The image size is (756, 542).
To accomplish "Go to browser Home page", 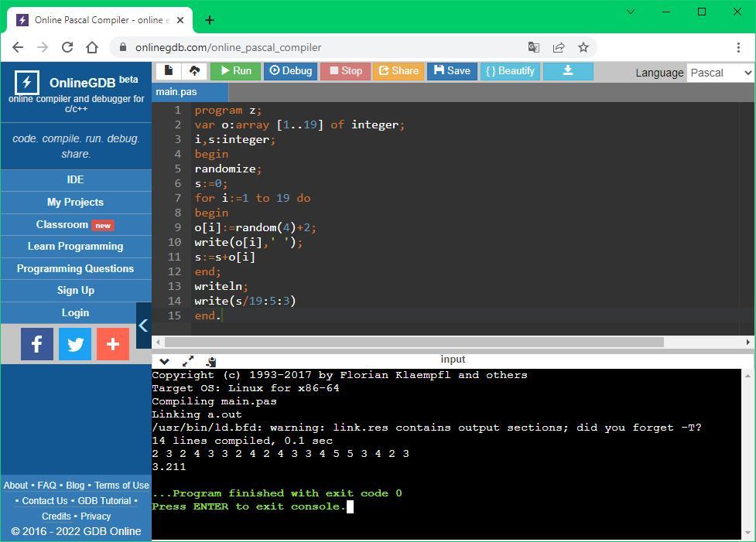I will pos(92,47).
